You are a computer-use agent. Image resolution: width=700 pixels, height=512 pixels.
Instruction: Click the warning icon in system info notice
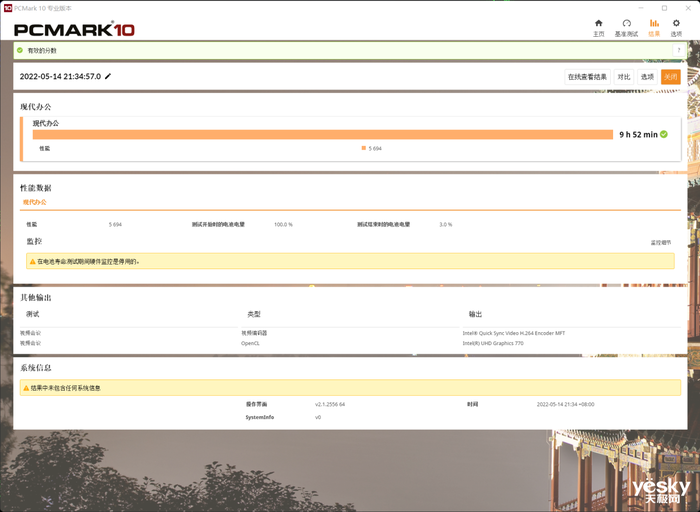point(26,388)
